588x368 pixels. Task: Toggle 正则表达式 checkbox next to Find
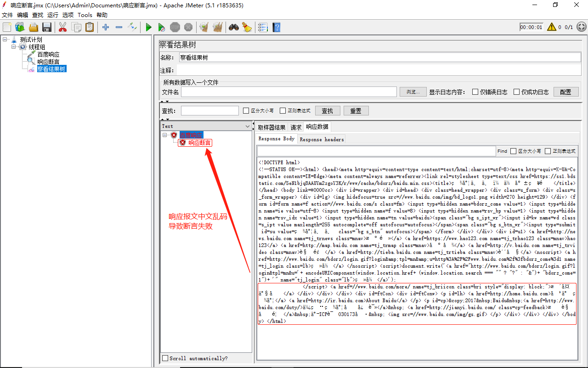[x=548, y=151]
